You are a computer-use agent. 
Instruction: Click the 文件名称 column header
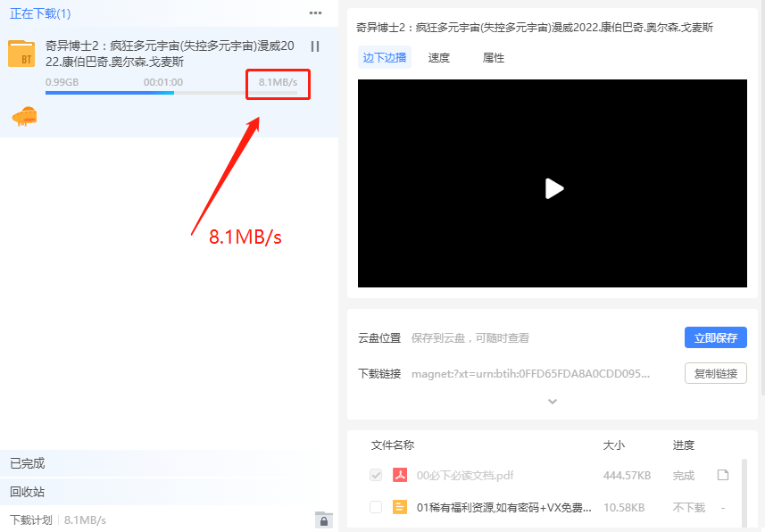(393, 445)
